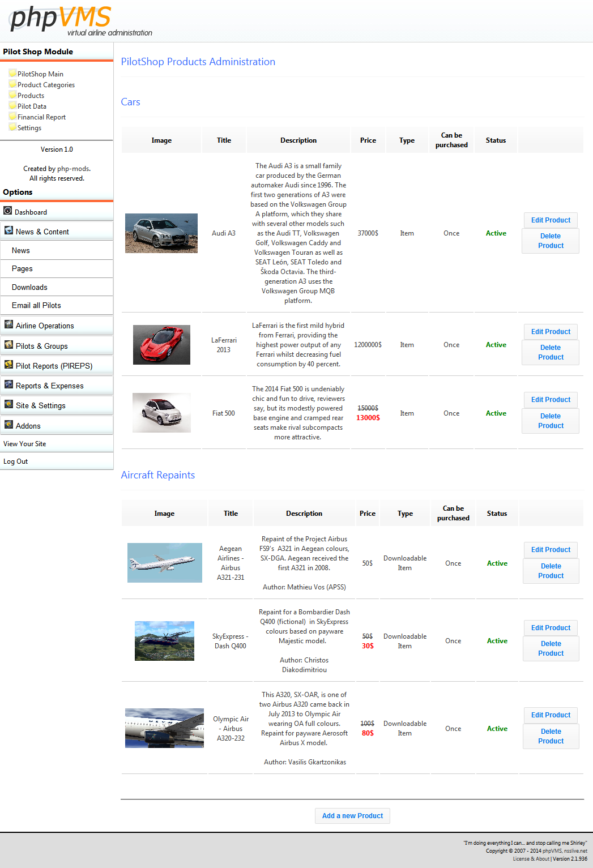Click the folder icon beside Products
Screen dimensions: 593x868
click(12, 95)
